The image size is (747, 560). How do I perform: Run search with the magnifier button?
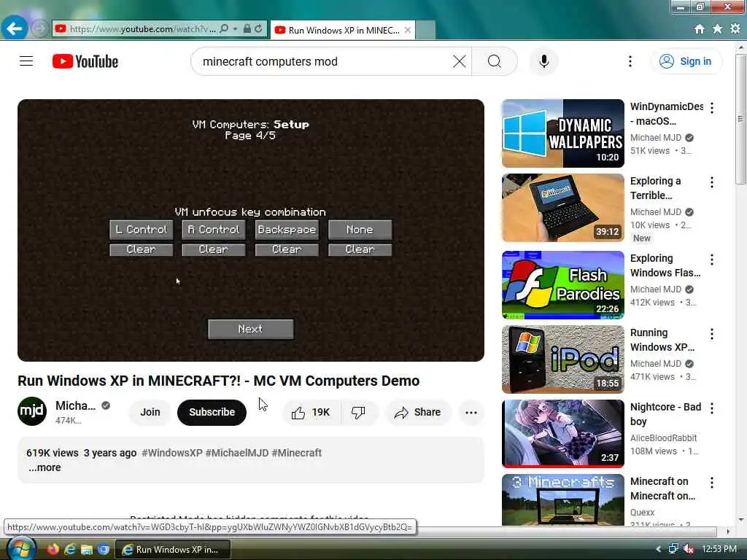click(495, 61)
